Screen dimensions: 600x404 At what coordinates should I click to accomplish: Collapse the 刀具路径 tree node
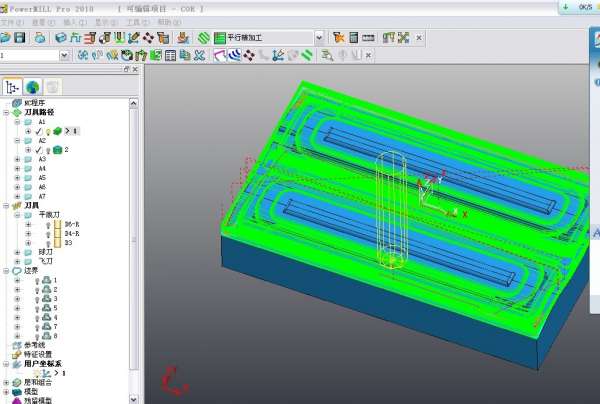(6, 112)
